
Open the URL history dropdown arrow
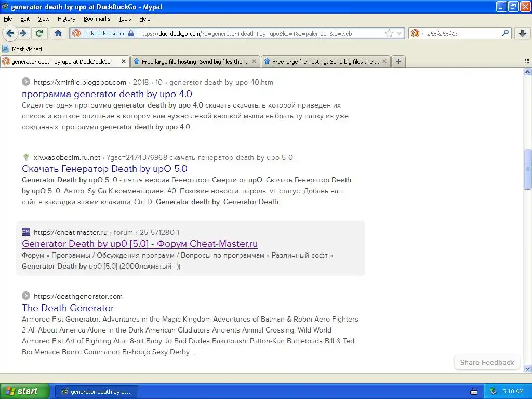[x=400, y=33]
